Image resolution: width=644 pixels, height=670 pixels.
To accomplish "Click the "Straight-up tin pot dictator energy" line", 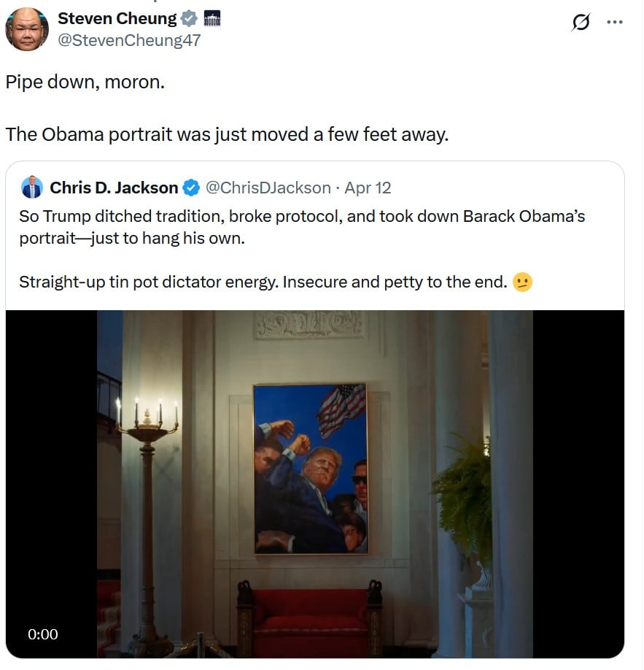I will point(263,282).
